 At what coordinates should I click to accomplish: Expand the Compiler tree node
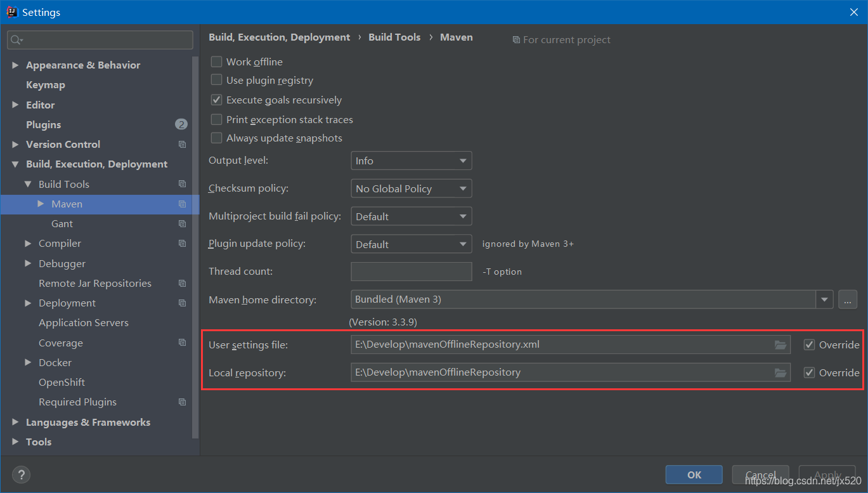click(28, 244)
